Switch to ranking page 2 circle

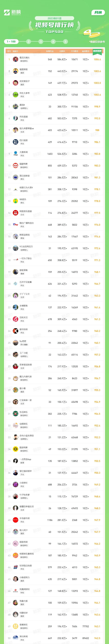click(x=28, y=42)
